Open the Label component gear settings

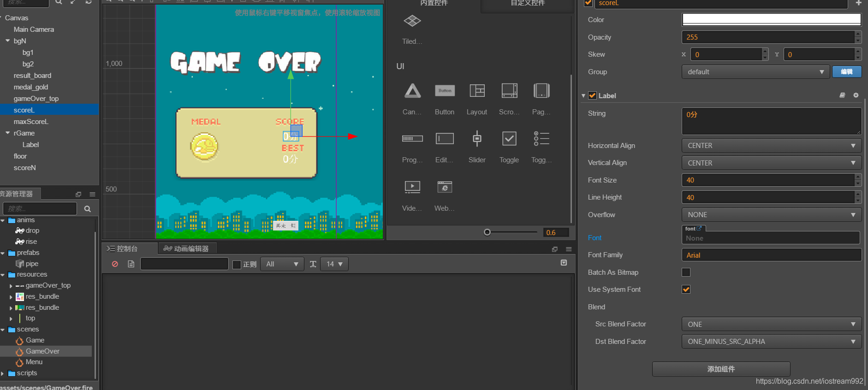point(856,95)
